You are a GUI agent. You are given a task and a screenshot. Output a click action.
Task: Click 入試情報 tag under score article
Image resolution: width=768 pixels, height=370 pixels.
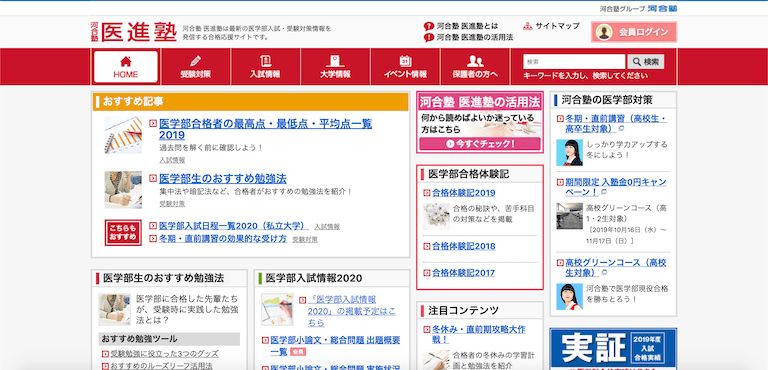172,160
